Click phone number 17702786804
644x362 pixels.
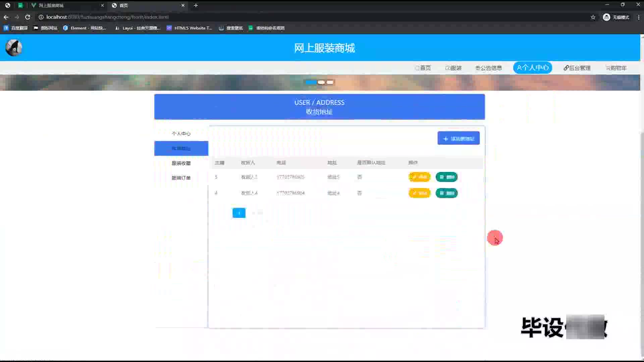290,193
